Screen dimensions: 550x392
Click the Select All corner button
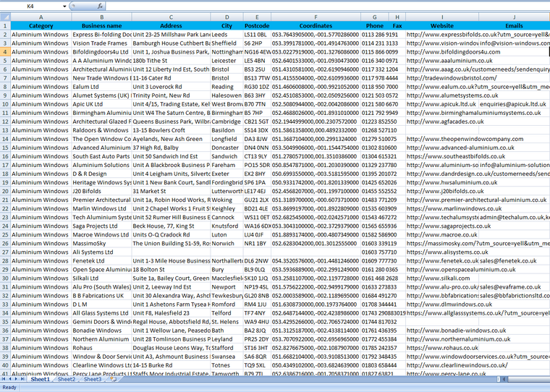(x=5, y=17)
